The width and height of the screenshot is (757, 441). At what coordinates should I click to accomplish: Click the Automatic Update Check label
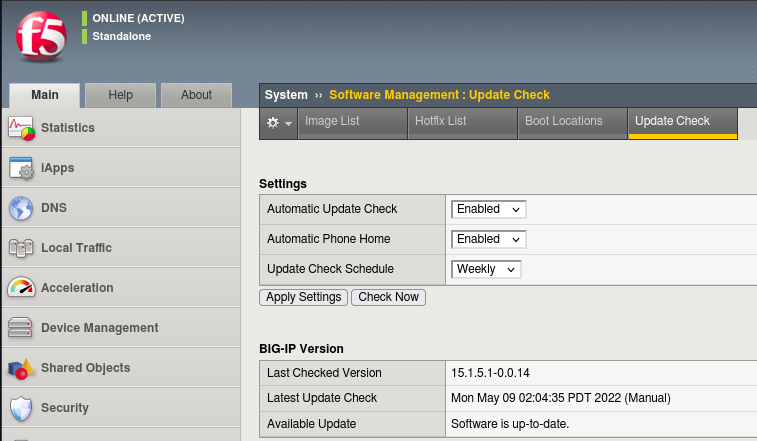pos(332,209)
